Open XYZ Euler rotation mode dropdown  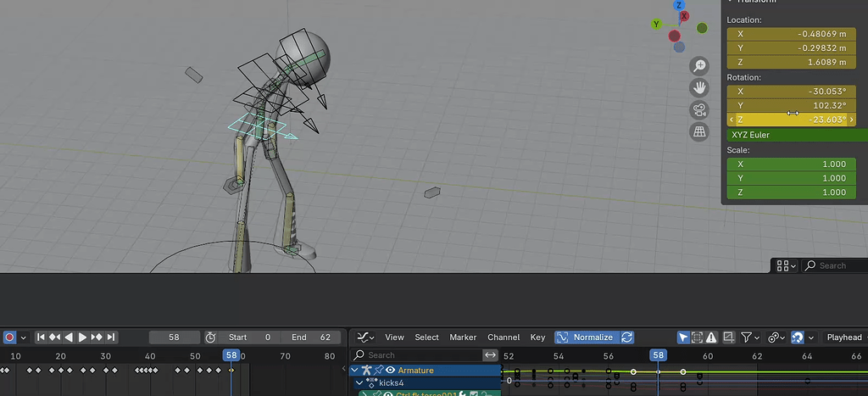click(797, 135)
